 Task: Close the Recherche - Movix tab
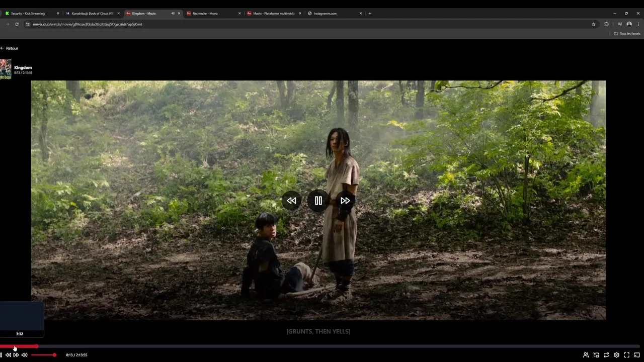(x=239, y=14)
